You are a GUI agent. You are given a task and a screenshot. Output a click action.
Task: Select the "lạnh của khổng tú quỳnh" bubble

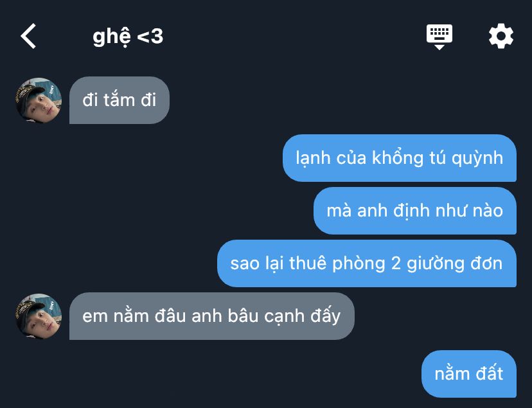(x=400, y=158)
